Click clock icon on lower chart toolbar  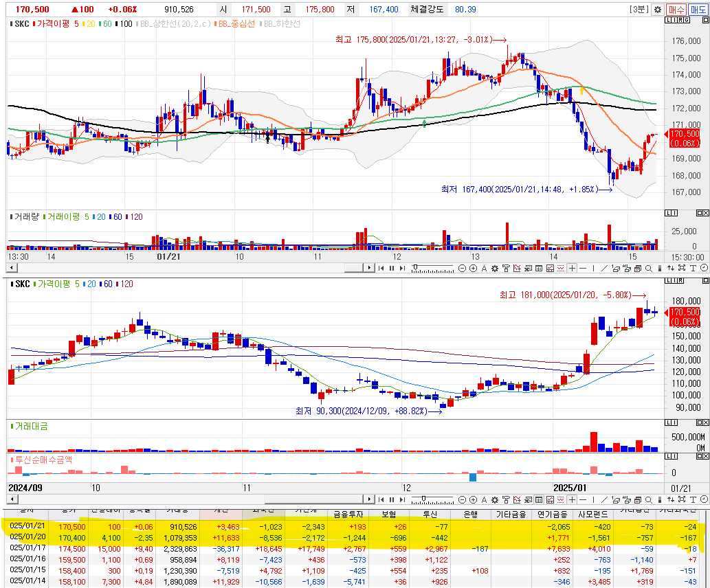[704, 500]
